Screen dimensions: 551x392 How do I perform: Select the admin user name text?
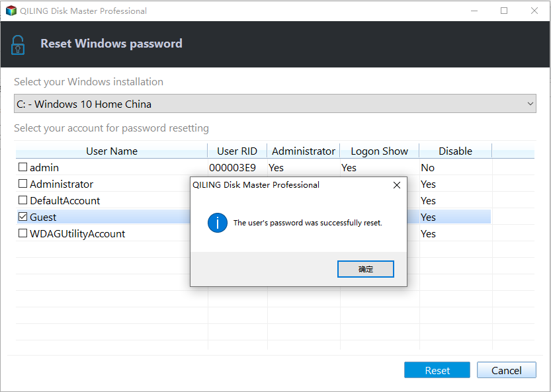44,167
